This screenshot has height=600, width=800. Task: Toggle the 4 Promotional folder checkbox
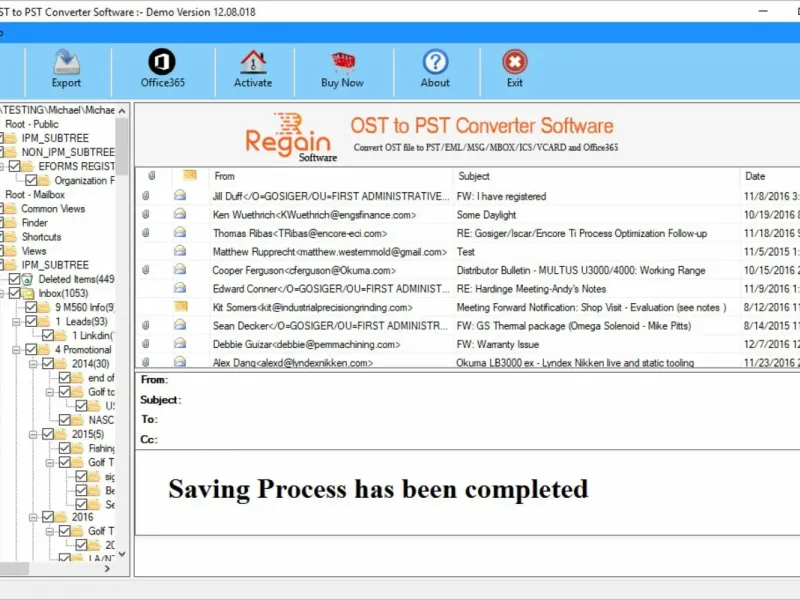[x=31, y=349]
